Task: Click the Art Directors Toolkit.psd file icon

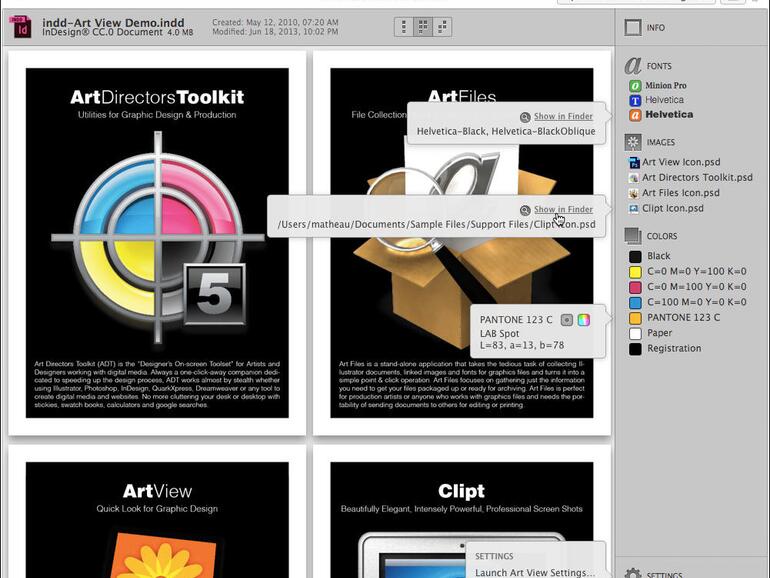Action: (634, 178)
